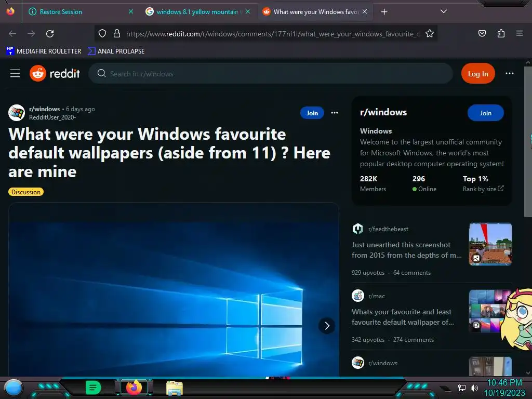
Task: Join r/windows from the post header
Action: point(312,113)
